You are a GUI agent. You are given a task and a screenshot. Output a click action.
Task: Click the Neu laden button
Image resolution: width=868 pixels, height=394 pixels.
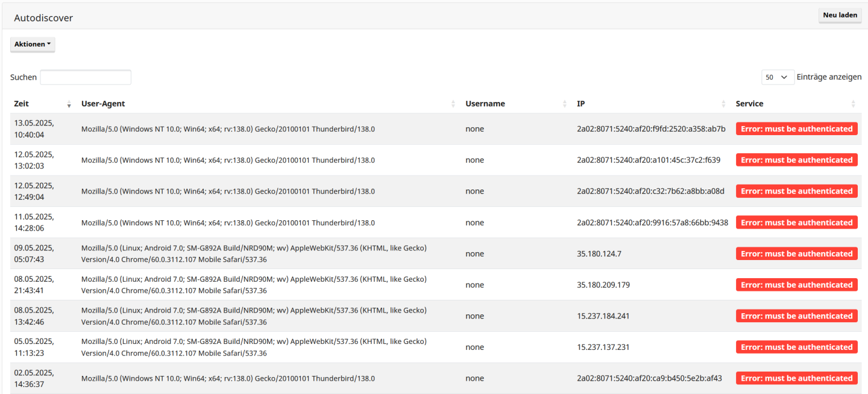(x=840, y=15)
